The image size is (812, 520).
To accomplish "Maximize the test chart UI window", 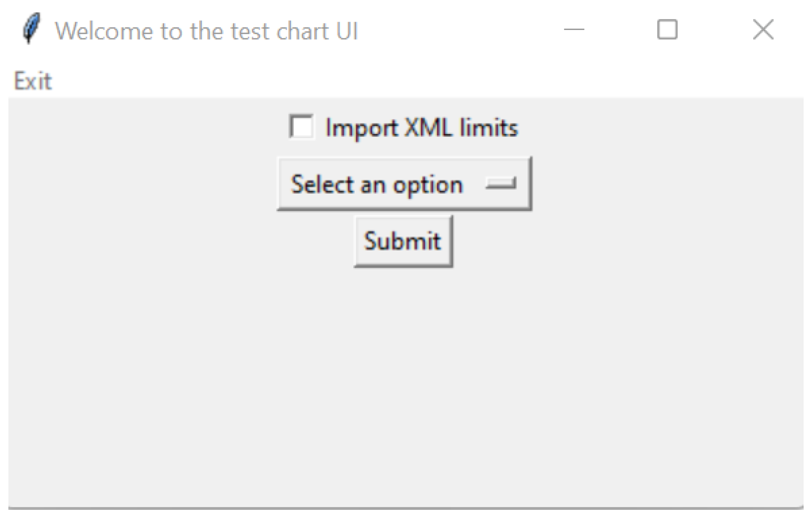I will tap(667, 30).
